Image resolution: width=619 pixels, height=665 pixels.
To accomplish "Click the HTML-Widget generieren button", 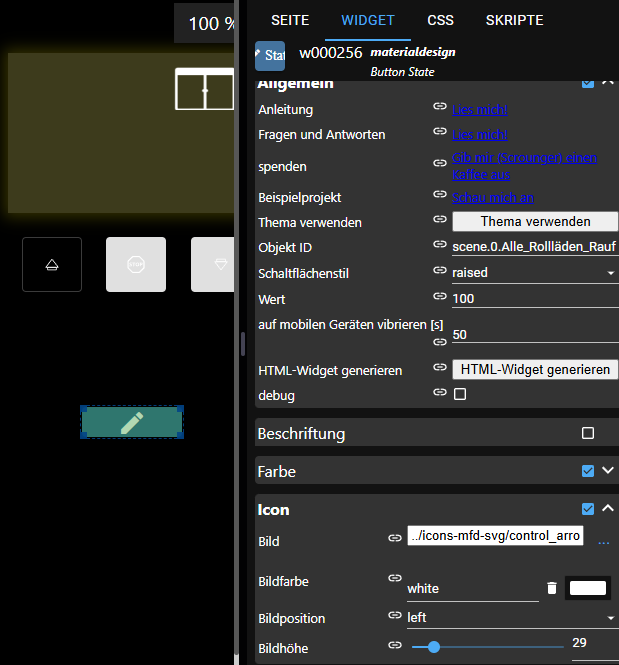I will pos(535,369).
